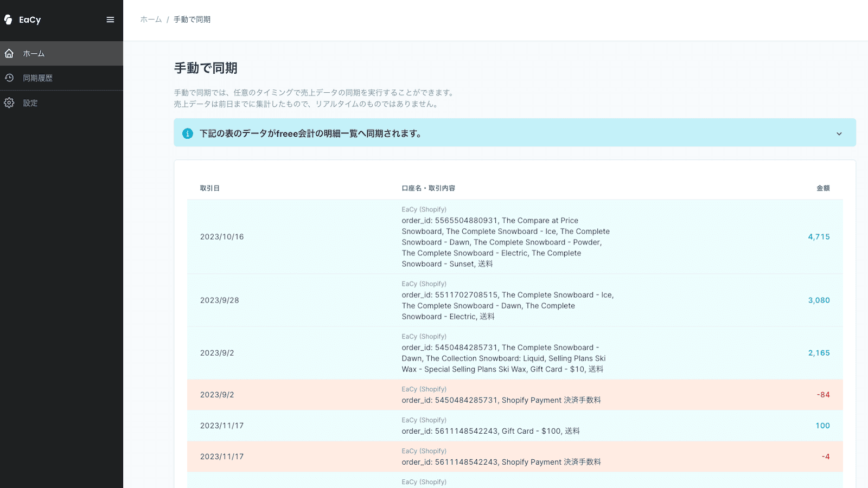Click the EaCy logo icon
This screenshot has width=868, height=488.
coord(8,20)
